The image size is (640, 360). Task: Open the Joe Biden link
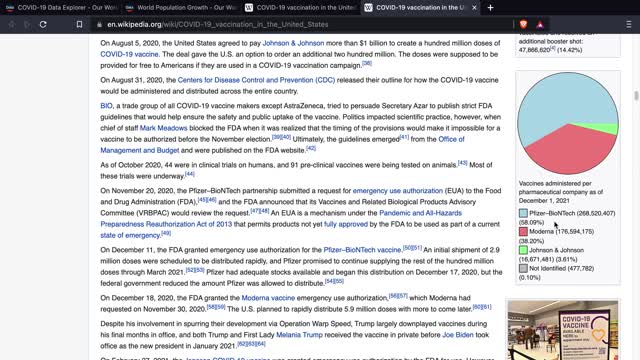[458, 335]
